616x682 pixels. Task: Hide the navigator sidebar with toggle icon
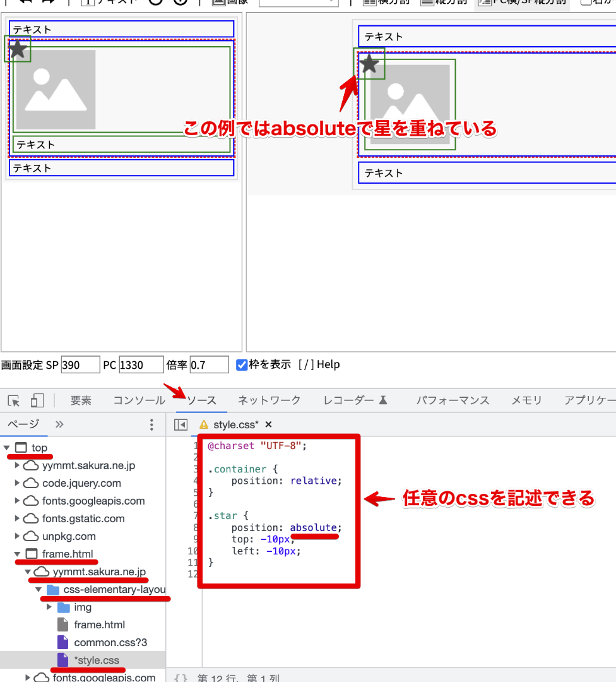[181, 424]
